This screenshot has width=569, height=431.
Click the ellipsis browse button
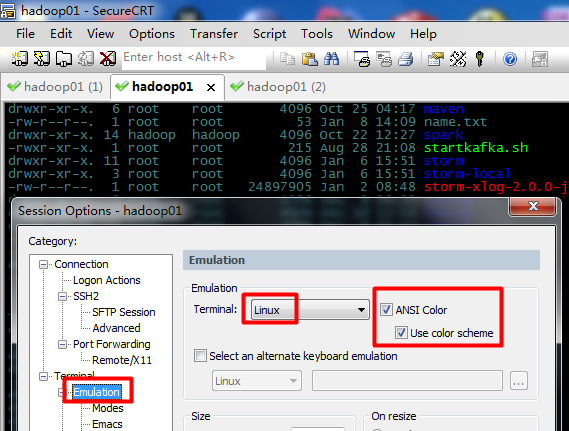(x=519, y=381)
